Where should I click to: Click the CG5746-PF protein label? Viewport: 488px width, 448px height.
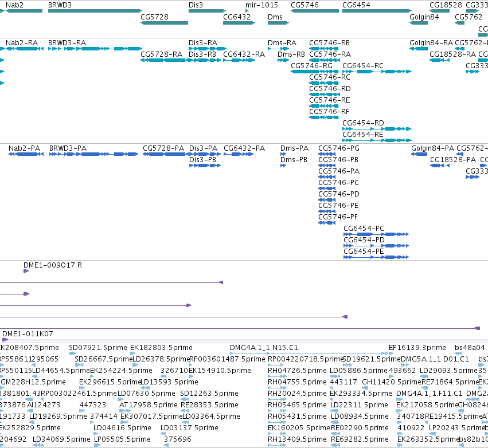coord(338,217)
